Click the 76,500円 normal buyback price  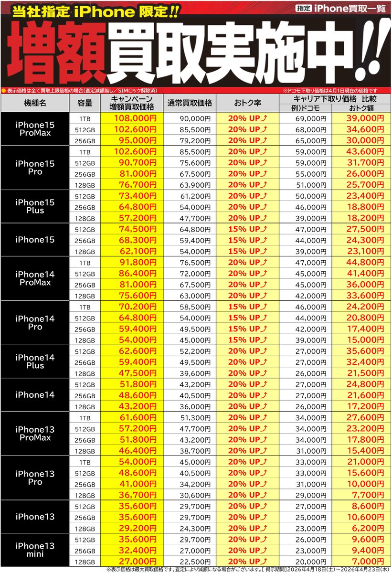coord(195,262)
